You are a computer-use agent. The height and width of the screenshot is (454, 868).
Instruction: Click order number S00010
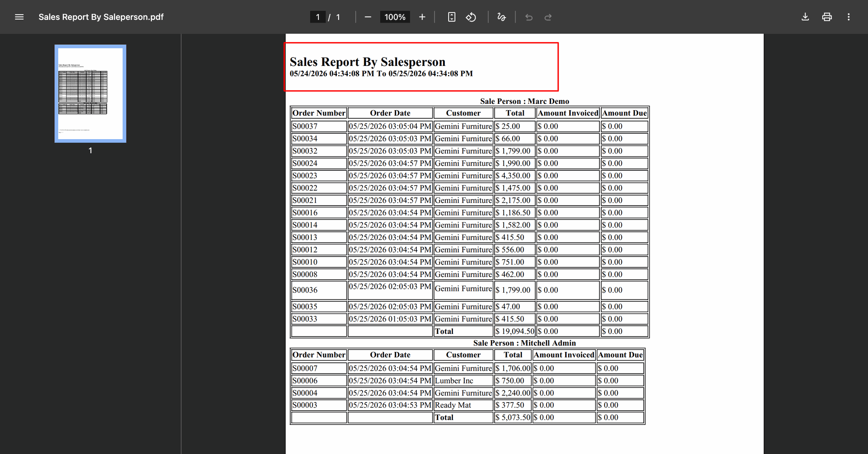[x=305, y=262]
